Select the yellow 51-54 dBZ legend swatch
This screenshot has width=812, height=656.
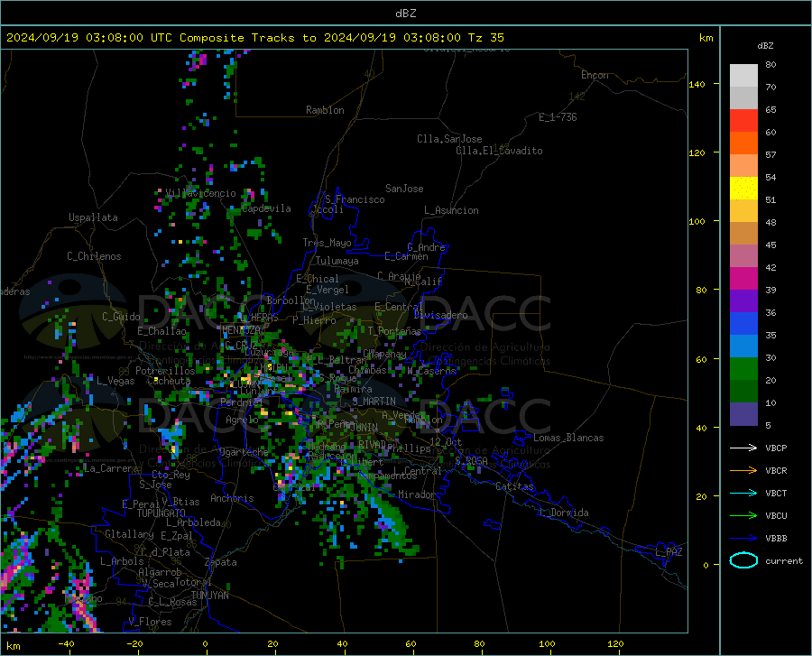[x=743, y=188]
